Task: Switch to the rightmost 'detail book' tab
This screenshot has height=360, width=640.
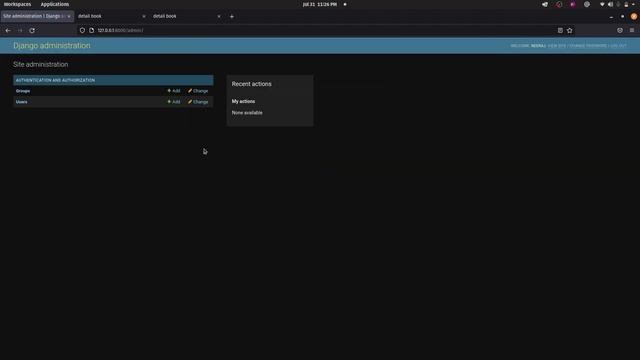Action: coord(186,16)
